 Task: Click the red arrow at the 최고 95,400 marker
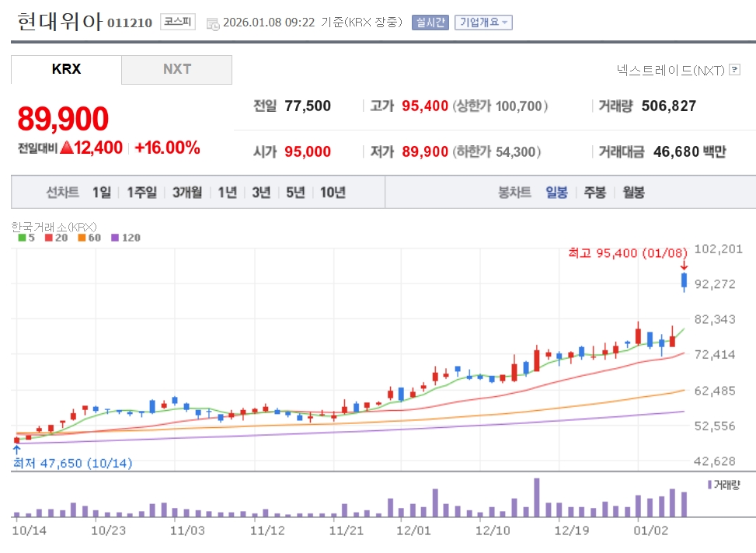(684, 266)
